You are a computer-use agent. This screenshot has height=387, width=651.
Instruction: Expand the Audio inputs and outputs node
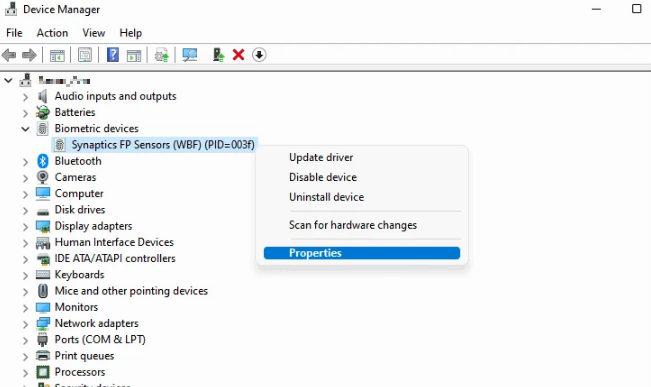(x=25, y=97)
